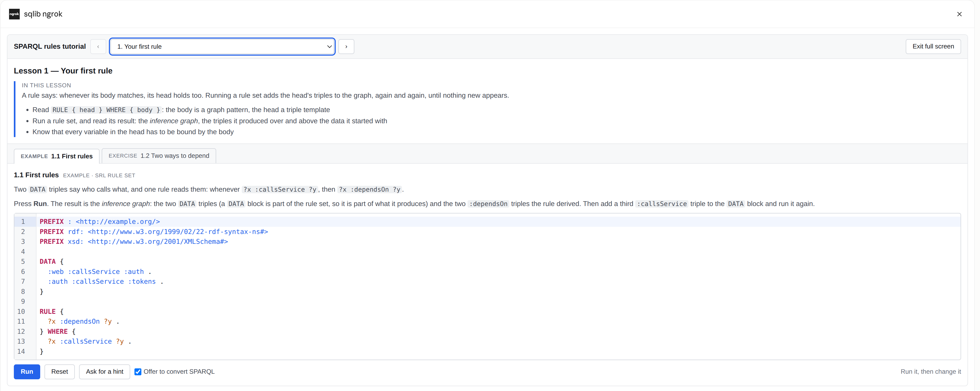The image size is (980, 391).
Task: Click the ngrok logo icon
Action: (x=14, y=14)
